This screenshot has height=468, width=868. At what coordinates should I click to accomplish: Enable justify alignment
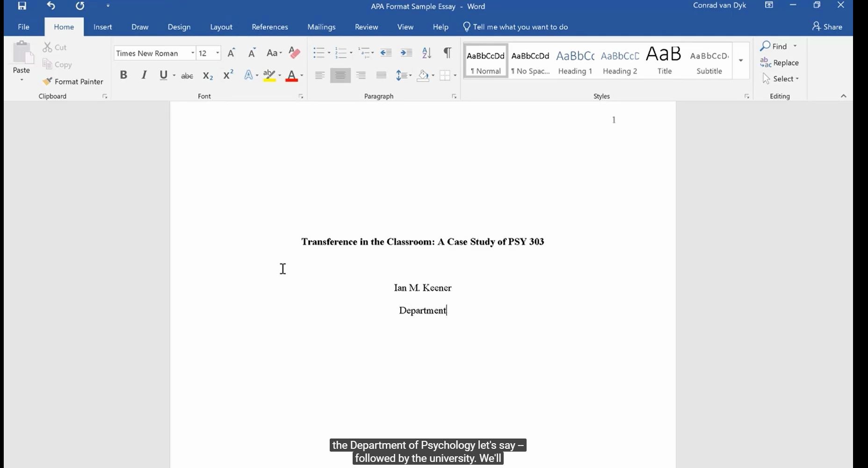tap(381, 75)
